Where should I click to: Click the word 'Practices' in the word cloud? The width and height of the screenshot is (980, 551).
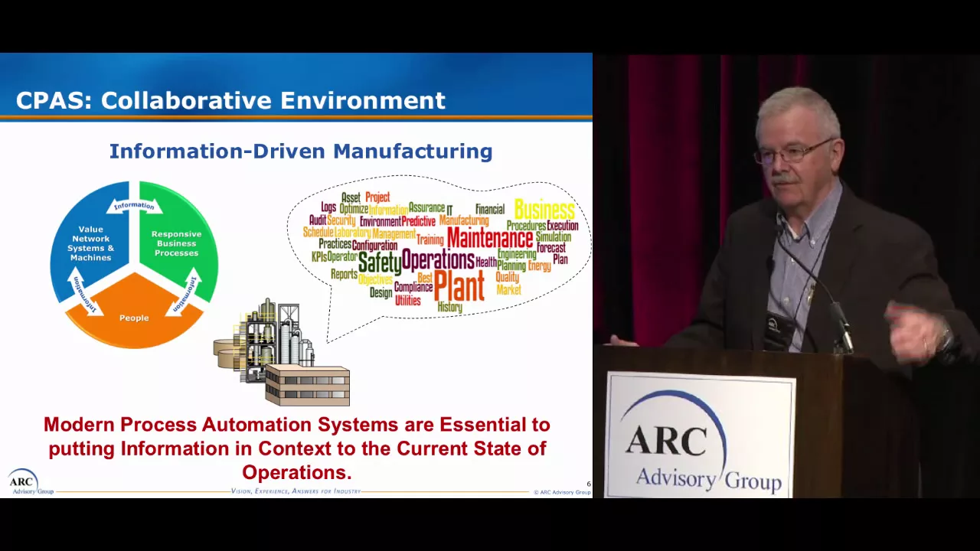pyautogui.click(x=335, y=243)
